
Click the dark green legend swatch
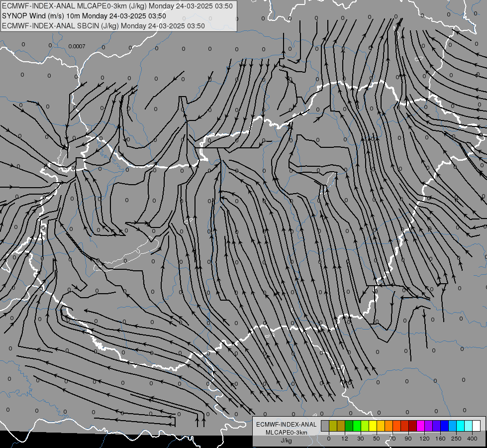pyautogui.click(x=349, y=426)
